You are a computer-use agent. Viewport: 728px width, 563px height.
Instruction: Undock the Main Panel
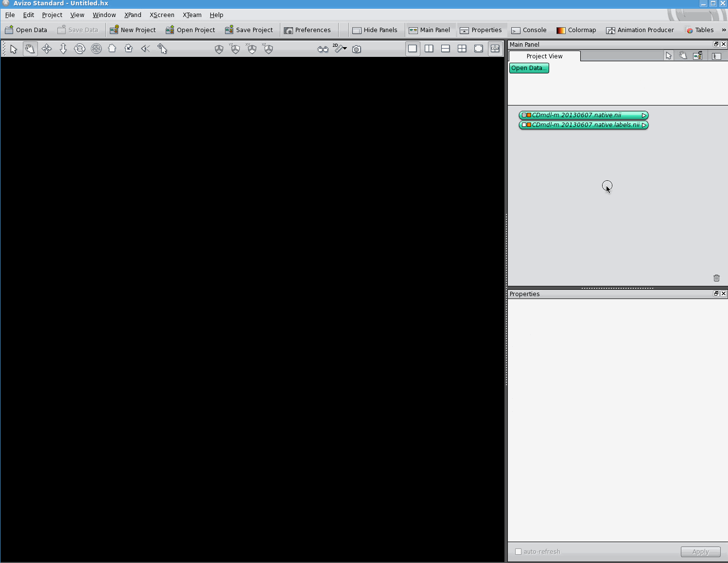pyautogui.click(x=716, y=44)
